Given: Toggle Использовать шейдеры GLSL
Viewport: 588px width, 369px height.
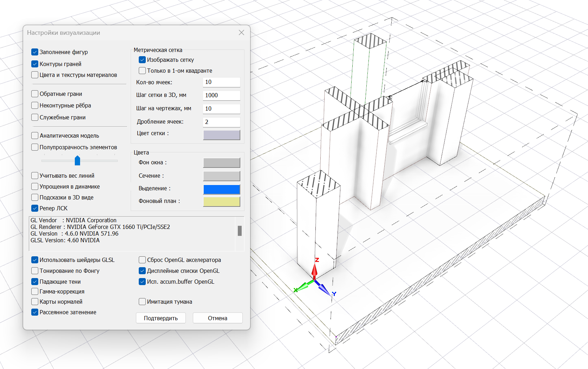Looking at the screenshot, I should (35, 260).
